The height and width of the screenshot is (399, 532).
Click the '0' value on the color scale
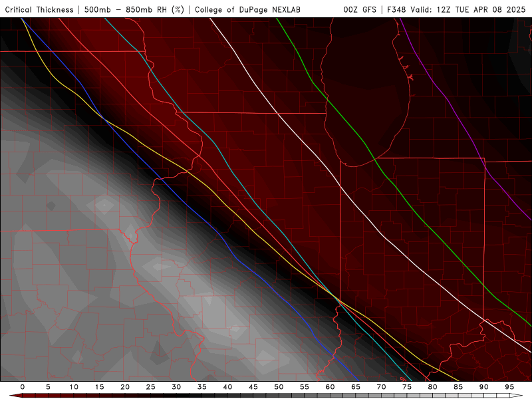(x=23, y=387)
